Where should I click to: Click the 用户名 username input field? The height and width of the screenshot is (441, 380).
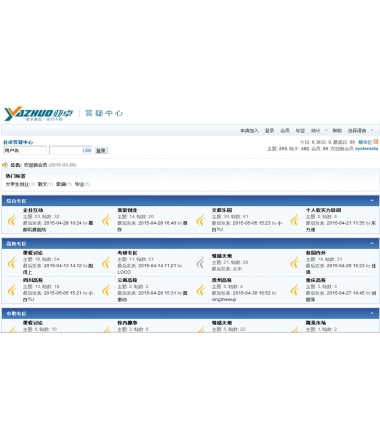tap(25, 151)
